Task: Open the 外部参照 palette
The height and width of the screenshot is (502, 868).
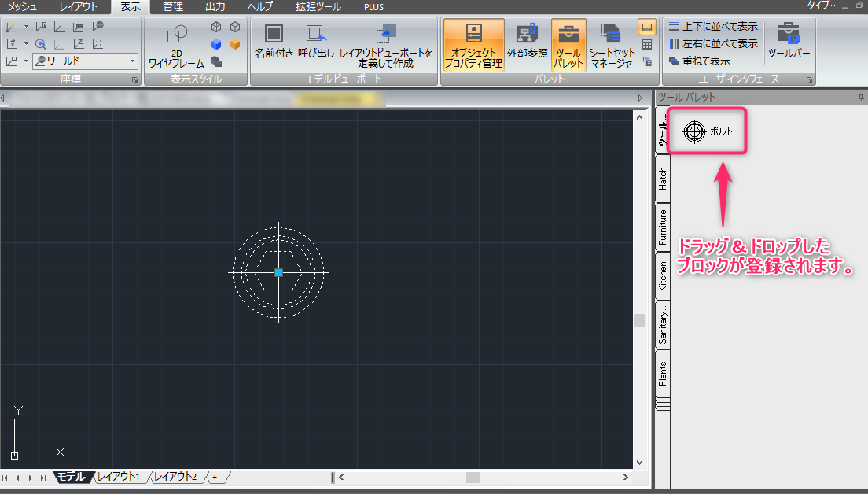Action: pos(527,41)
